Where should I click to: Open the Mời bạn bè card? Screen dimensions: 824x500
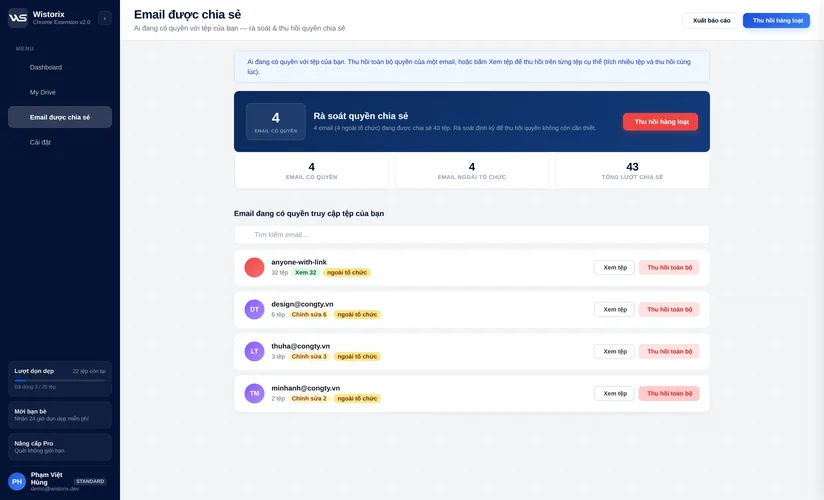[60, 415]
